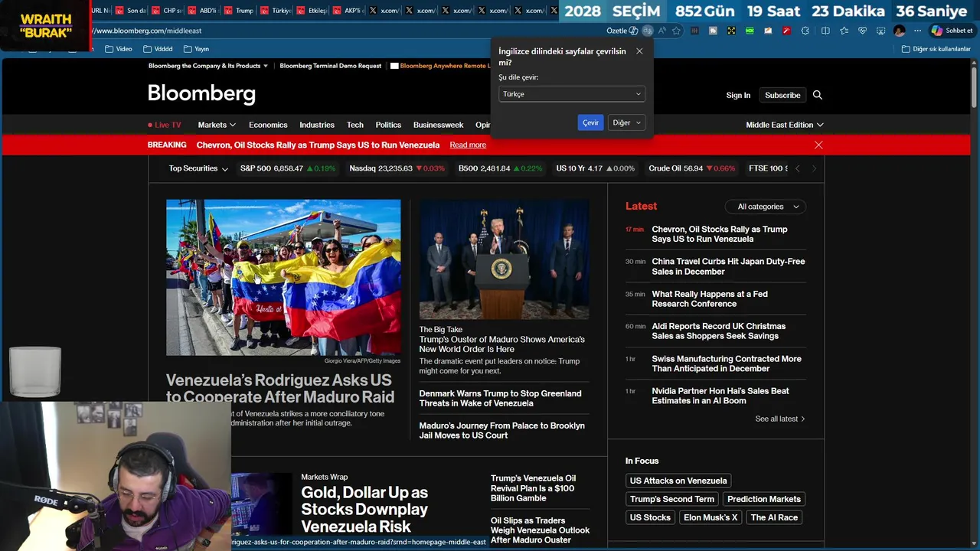Viewport: 980px width, 551px height.
Task: Open the Economics menu item
Action: (x=268, y=125)
